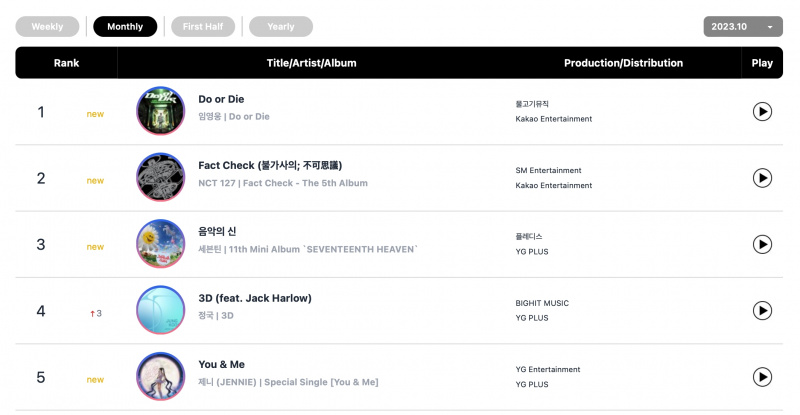
Task: Click the Rank column header
Action: pos(66,63)
